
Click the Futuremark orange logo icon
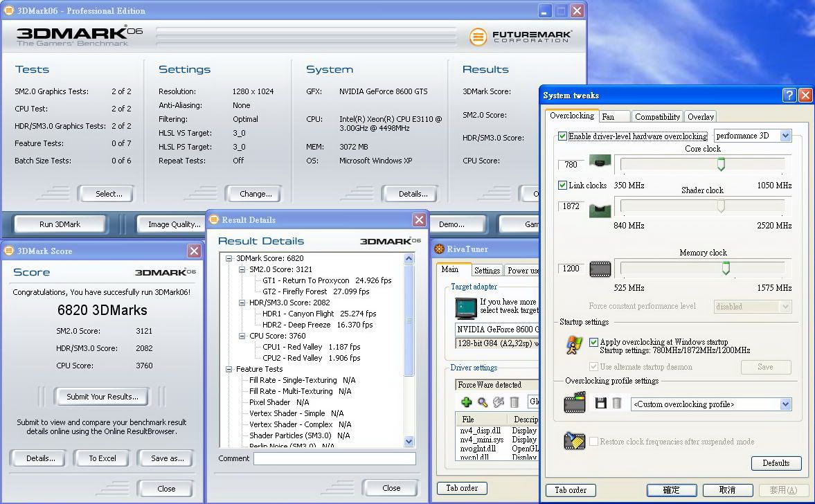(478, 37)
